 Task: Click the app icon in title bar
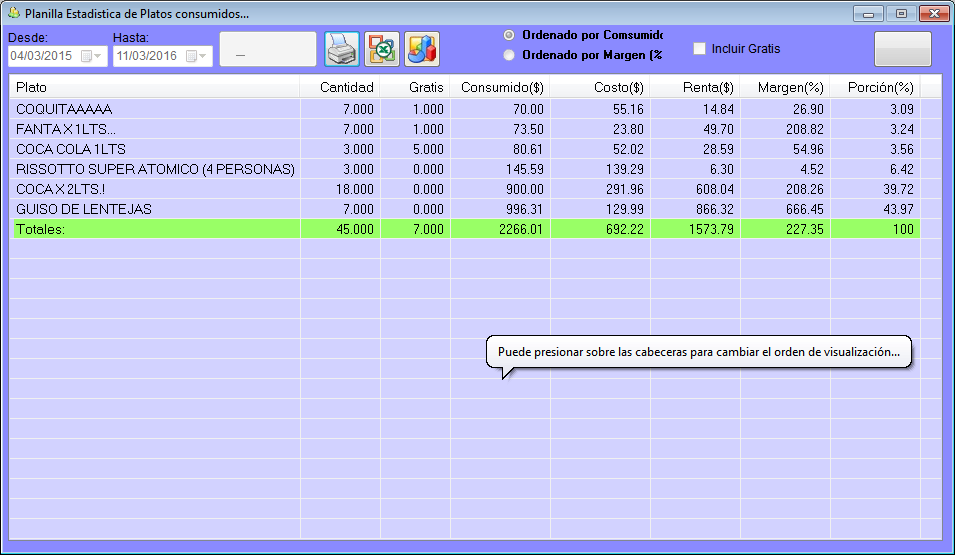pyautogui.click(x=13, y=13)
